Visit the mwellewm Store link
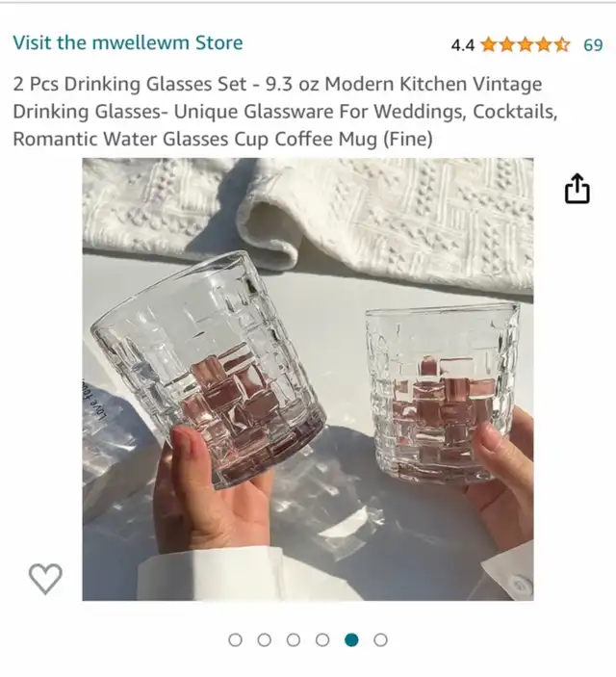This screenshot has width=616, height=677. pos(128,42)
